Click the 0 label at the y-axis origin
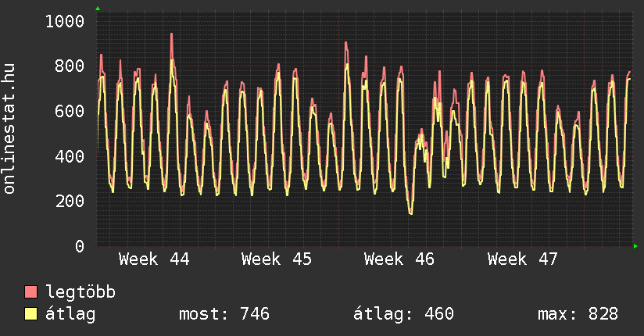 click(79, 246)
